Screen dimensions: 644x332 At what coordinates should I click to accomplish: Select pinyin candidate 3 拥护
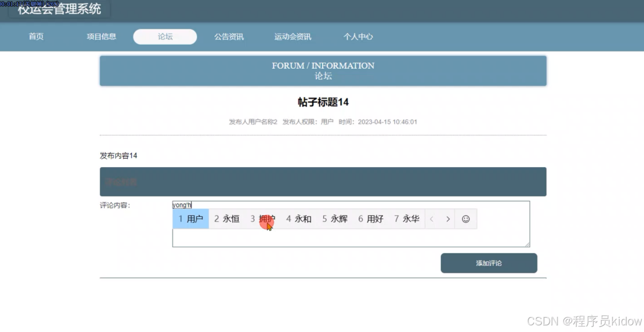point(263,219)
